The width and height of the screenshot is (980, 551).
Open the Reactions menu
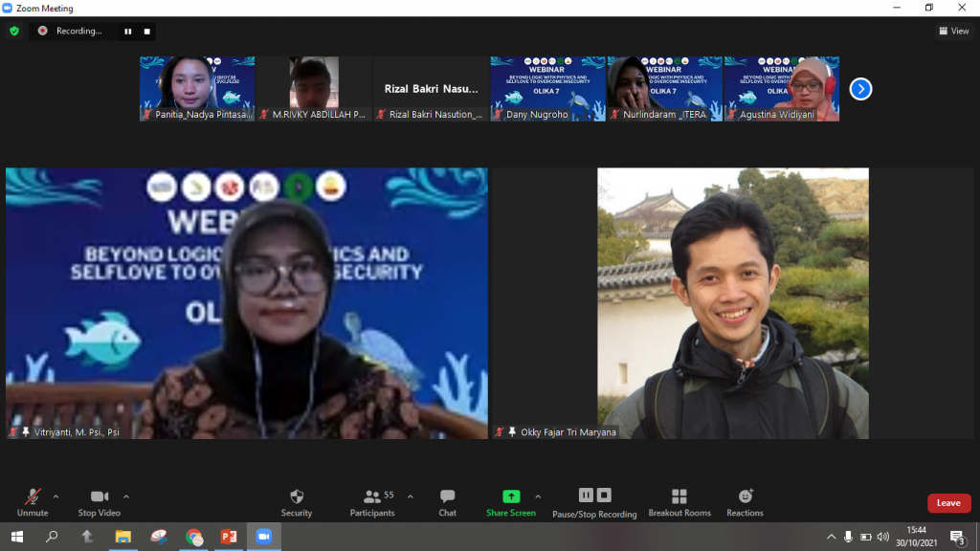[745, 502]
